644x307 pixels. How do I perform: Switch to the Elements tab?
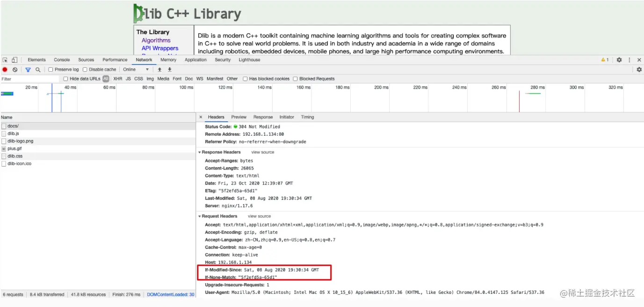point(36,60)
